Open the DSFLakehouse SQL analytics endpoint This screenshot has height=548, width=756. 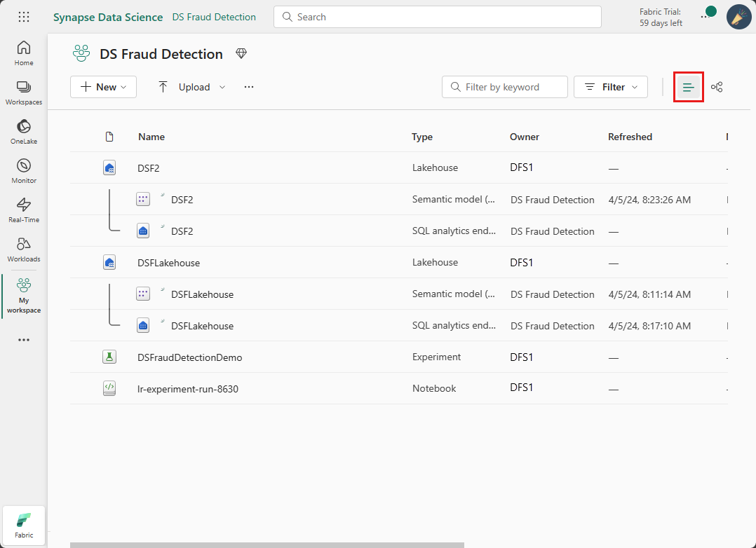coord(203,326)
